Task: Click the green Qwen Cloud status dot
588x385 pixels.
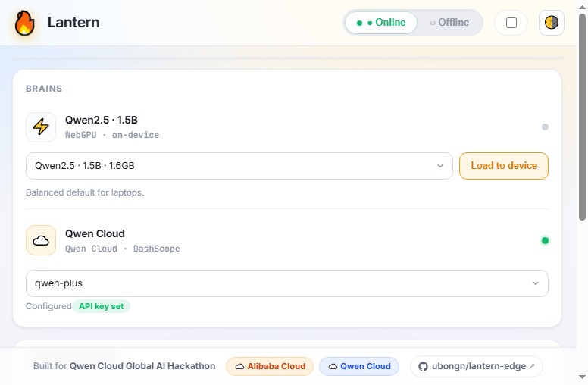Action: point(545,240)
